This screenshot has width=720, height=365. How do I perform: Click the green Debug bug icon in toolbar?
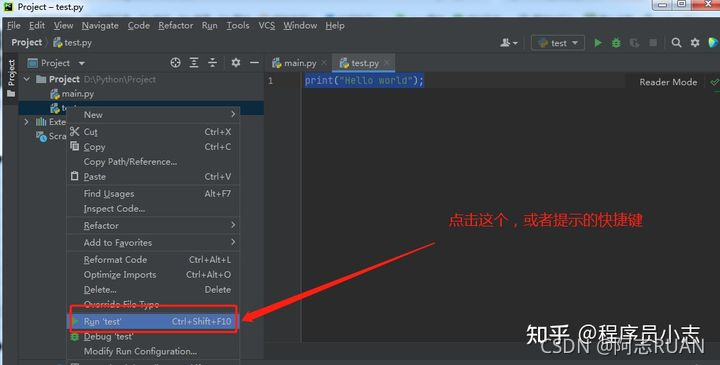[616, 43]
